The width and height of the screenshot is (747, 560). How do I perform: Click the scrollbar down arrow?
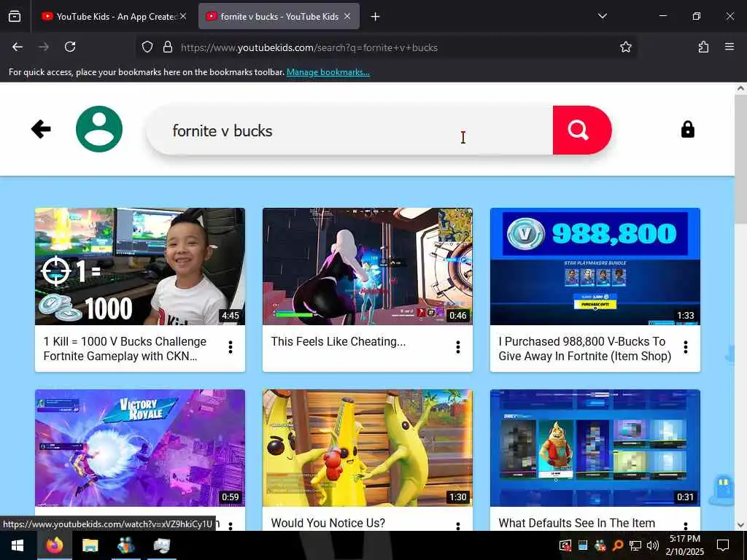[740, 525]
